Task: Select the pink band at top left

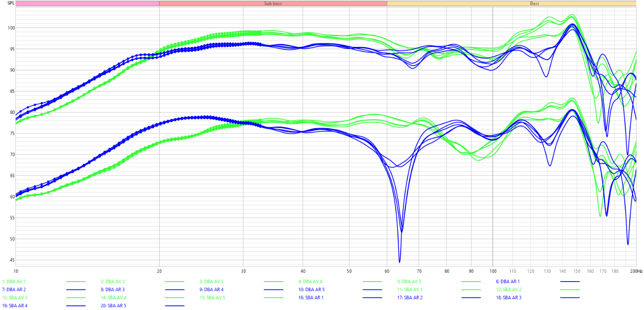Action: point(87,3)
